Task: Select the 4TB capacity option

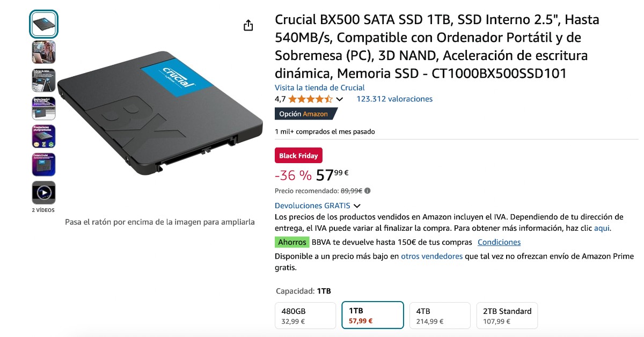Action: (440, 316)
